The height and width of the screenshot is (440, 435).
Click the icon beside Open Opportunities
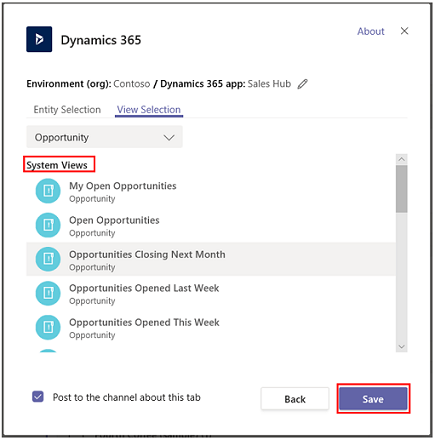coord(48,225)
